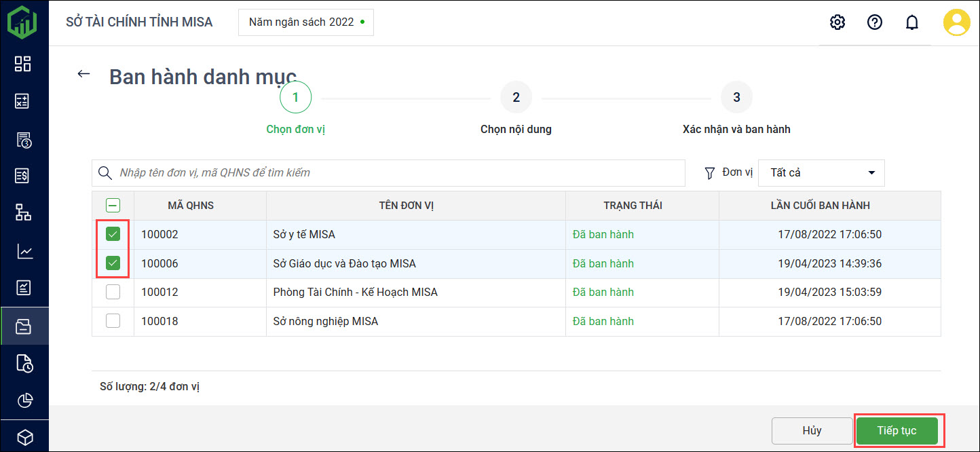
Task: Click the settings gear icon
Action: coord(837,22)
